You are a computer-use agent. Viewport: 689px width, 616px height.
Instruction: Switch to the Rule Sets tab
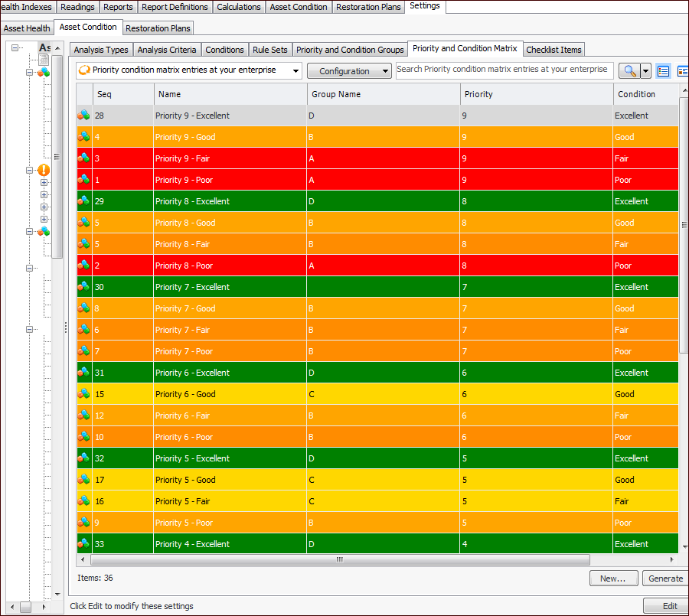[270, 50]
